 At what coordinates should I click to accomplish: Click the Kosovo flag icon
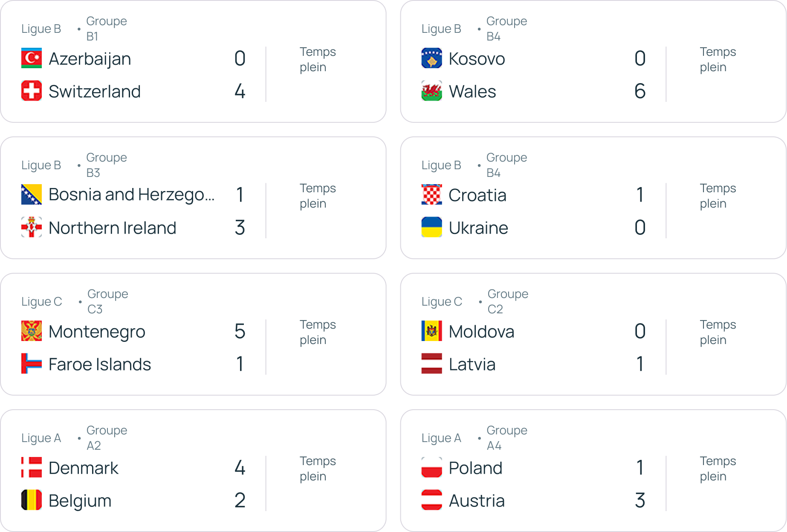pos(431,58)
